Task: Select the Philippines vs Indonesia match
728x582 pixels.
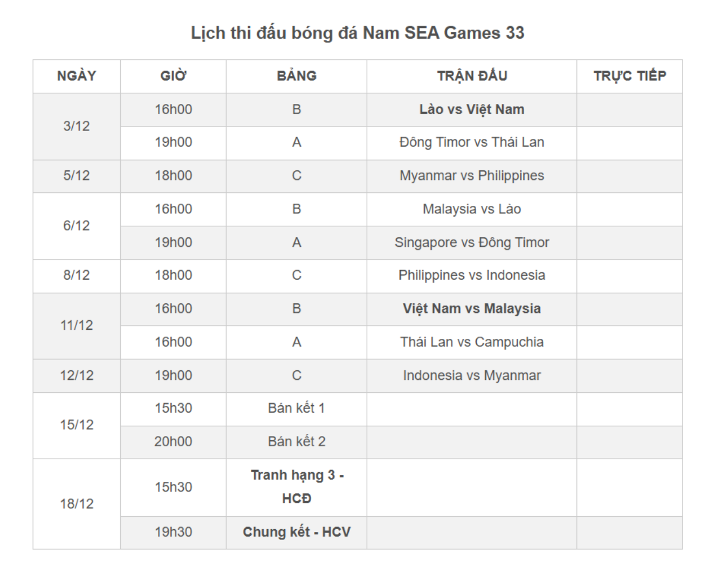Action: tap(472, 275)
